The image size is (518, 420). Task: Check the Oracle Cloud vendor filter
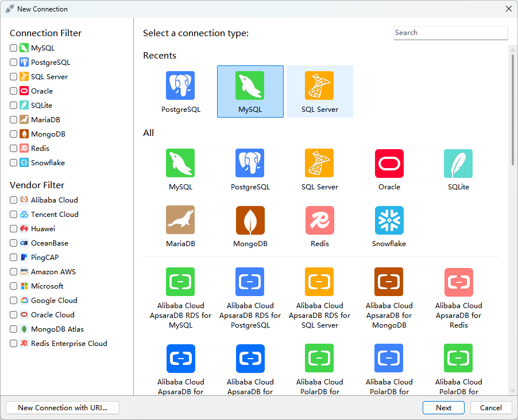point(14,314)
